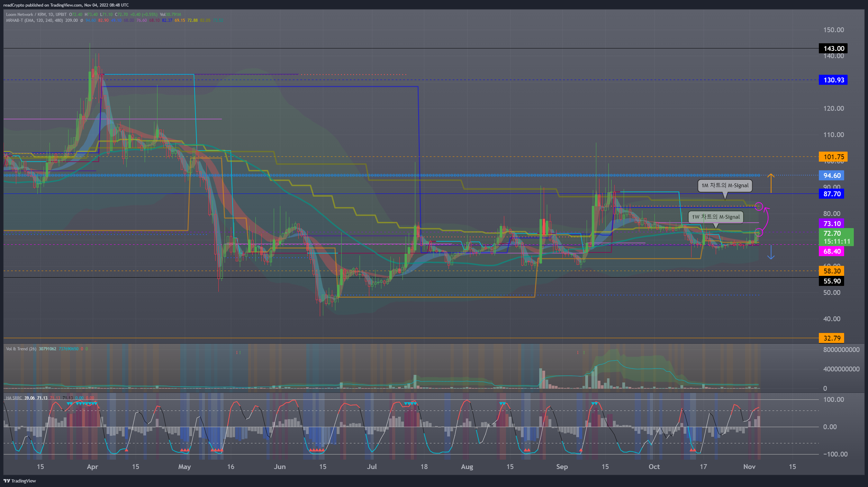This screenshot has width=868, height=487.
Task: Click the 'Aug' time axis label
Action: coord(467,467)
